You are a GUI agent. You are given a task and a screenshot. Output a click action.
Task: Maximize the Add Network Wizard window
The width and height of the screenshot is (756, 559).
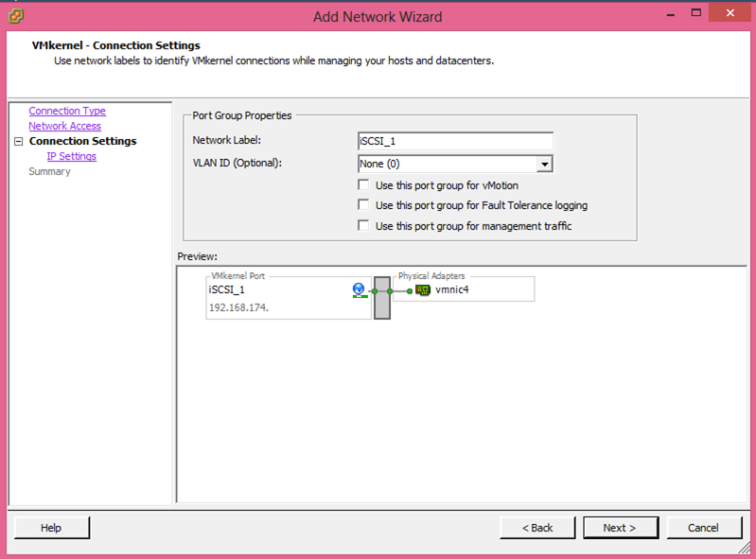[x=695, y=13]
